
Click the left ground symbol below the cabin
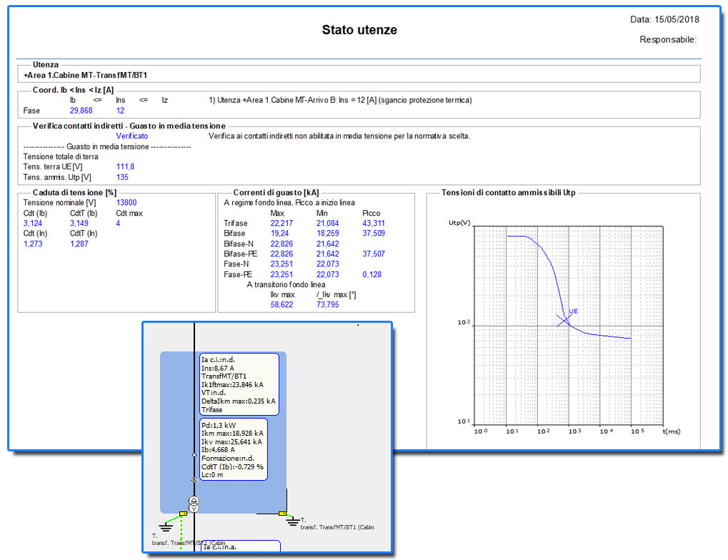click(166, 527)
